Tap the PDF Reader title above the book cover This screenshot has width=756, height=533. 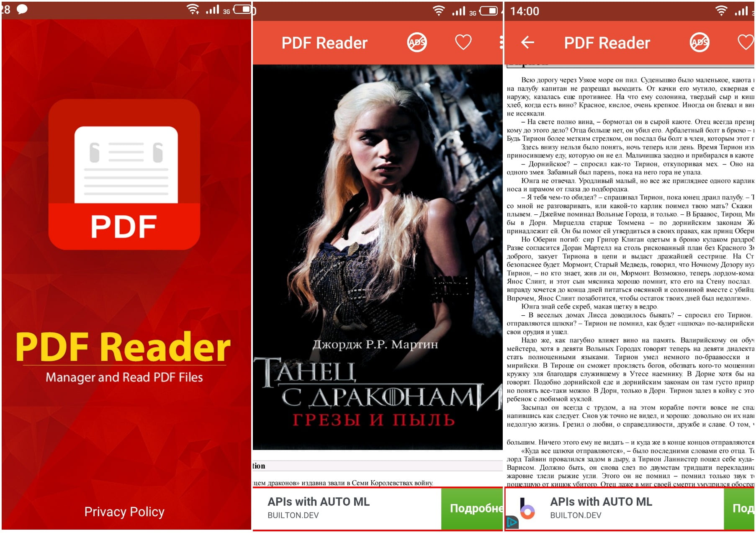coord(324,43)
